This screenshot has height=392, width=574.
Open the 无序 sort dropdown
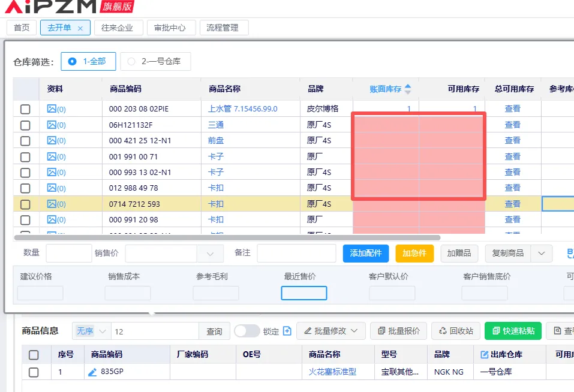tap(91, 331)
